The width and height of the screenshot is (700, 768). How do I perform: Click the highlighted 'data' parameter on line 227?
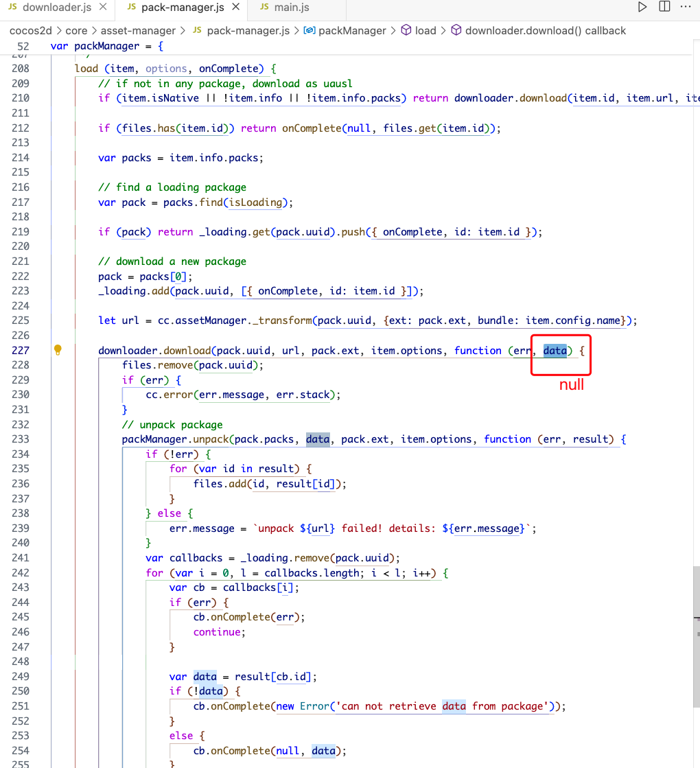pos(555,351)
